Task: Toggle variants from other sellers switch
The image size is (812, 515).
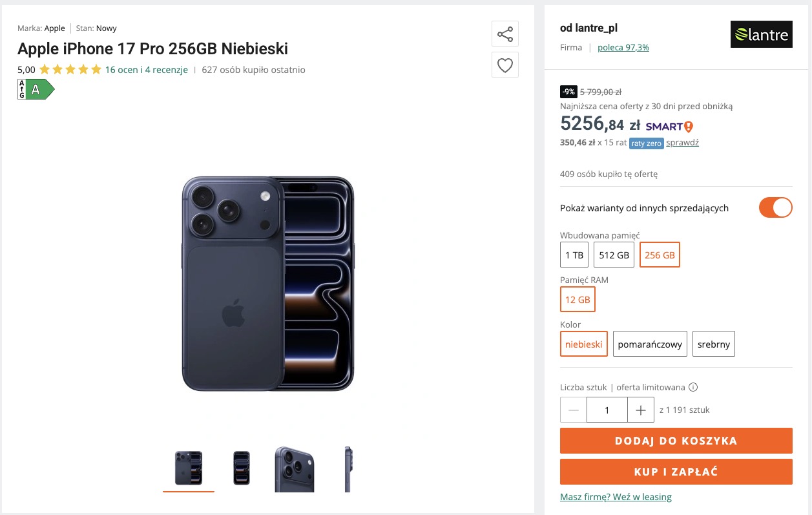Action: coord(775,208)
